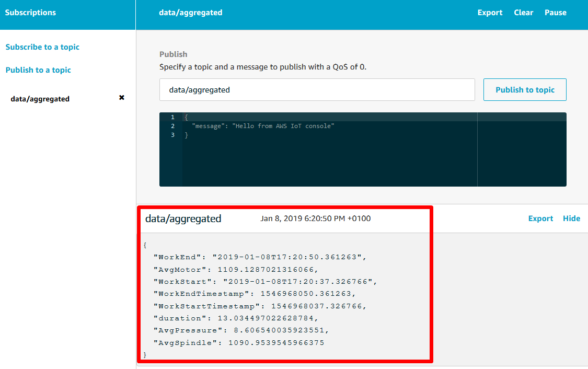Clear the messages using the header Clear button
The width and height of the screenshot is (588, 369).
coord(523,13)
